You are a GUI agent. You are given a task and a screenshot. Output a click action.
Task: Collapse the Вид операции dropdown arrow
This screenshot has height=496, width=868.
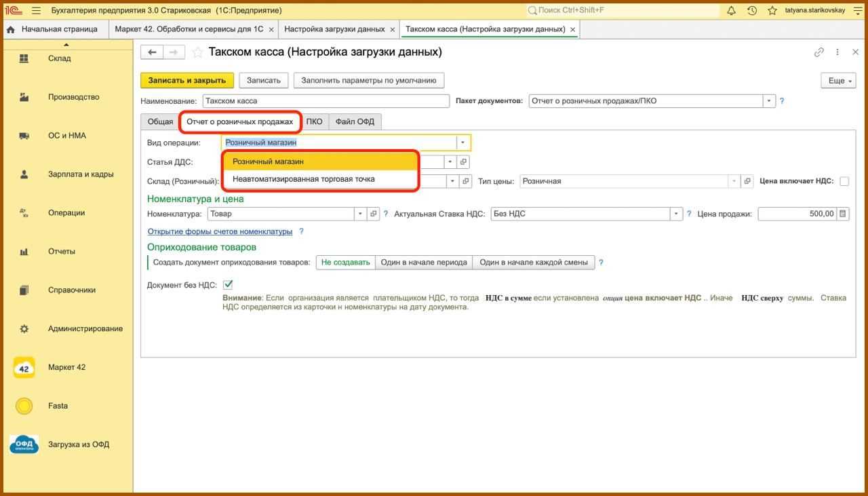(462, 143)
